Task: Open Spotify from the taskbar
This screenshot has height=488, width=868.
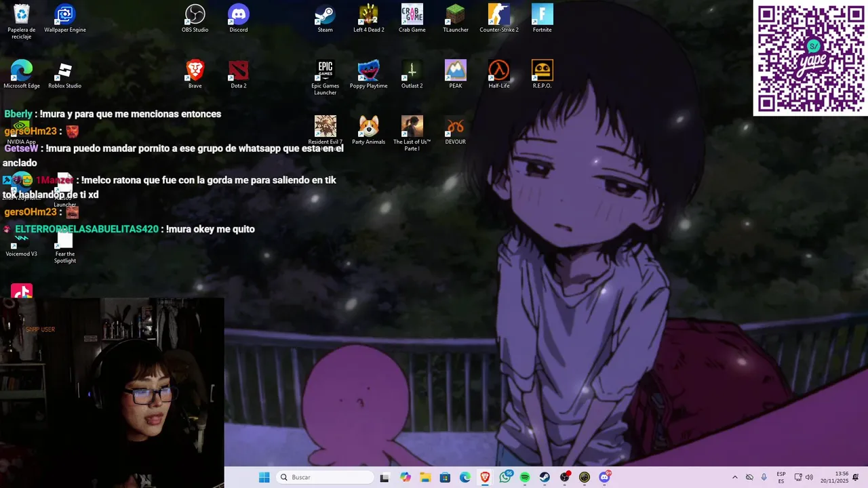Action: (x=525, y=477)
